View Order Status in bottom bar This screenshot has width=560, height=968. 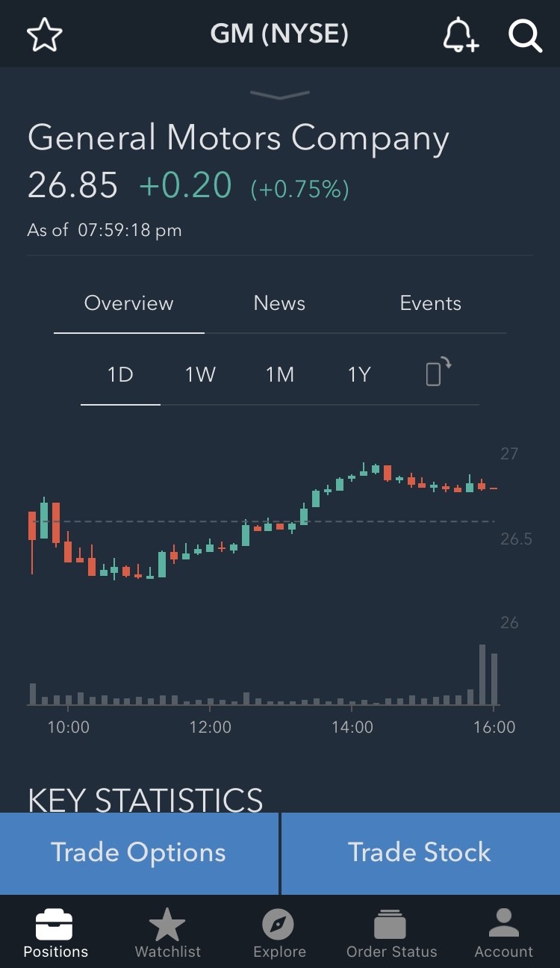(x=391, y=932)
